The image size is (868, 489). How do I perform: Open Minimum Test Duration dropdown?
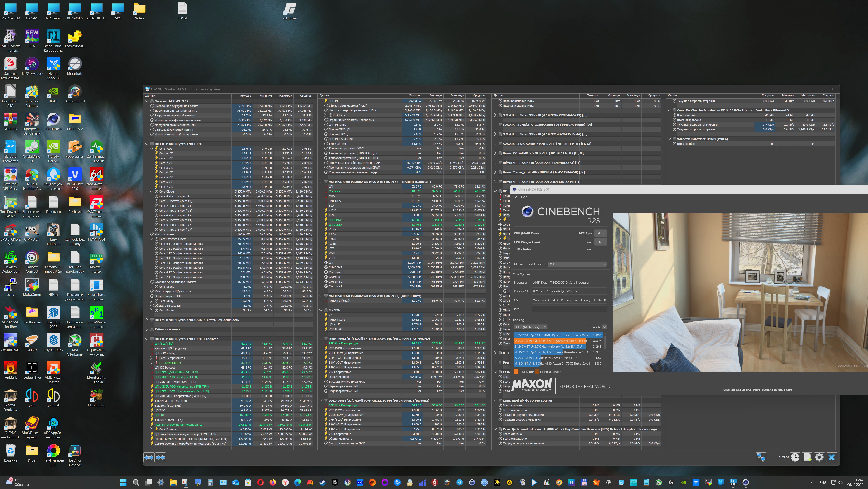577,264
